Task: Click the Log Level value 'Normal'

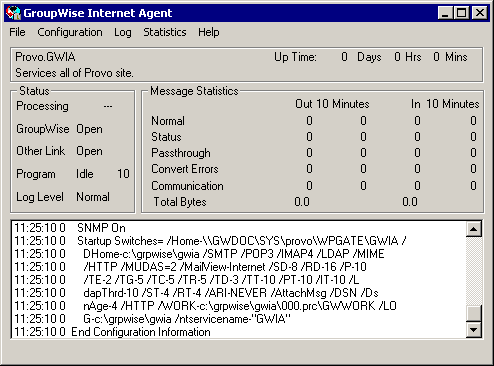Action: (93, 197)
